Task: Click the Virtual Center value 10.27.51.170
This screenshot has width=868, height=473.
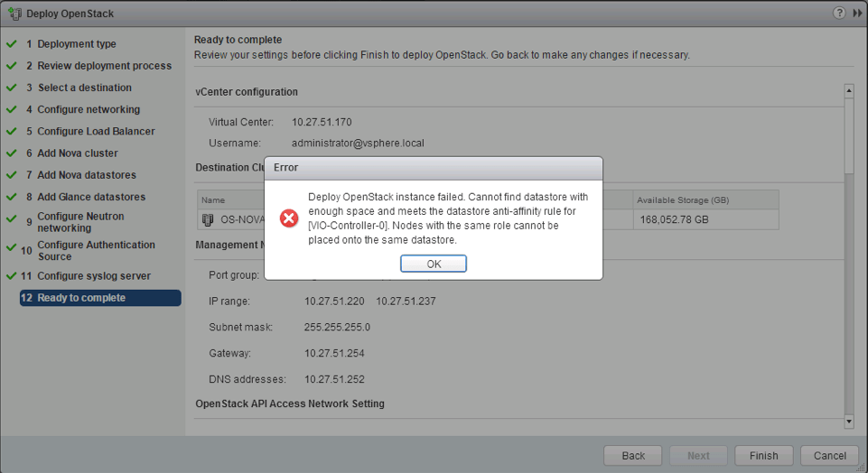Action: pos(322,122)
